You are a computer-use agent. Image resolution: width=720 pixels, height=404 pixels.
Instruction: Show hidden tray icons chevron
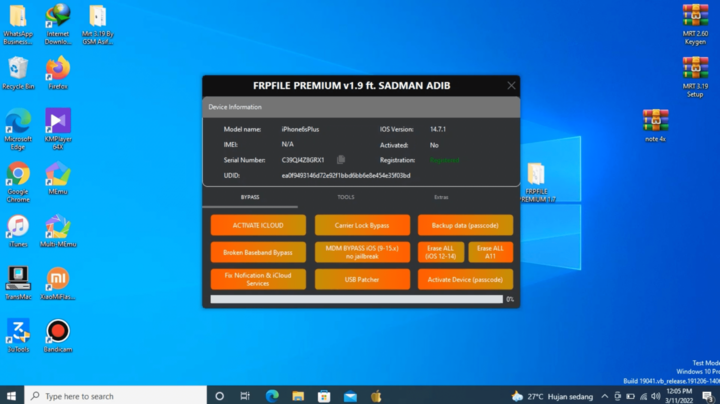(605, 396)
